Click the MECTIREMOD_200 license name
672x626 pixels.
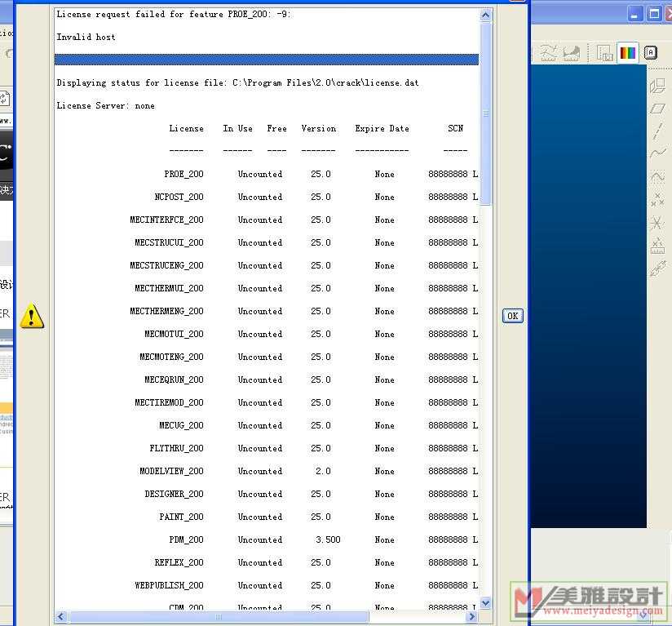tap(170, 402)
